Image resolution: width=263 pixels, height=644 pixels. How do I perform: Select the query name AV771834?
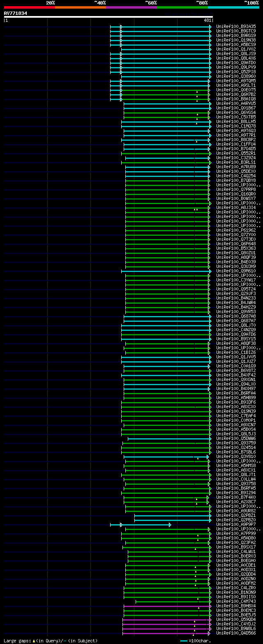(x=16, y=13)
